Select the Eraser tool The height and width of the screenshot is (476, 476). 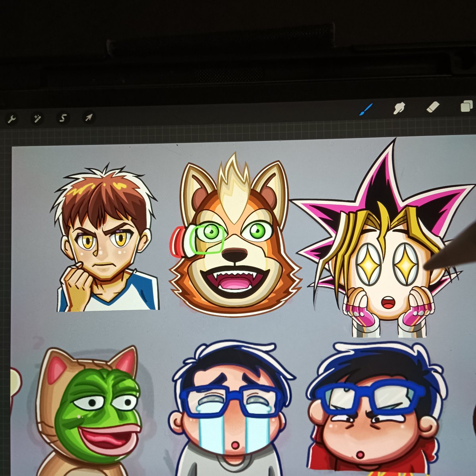pos(432,107)
